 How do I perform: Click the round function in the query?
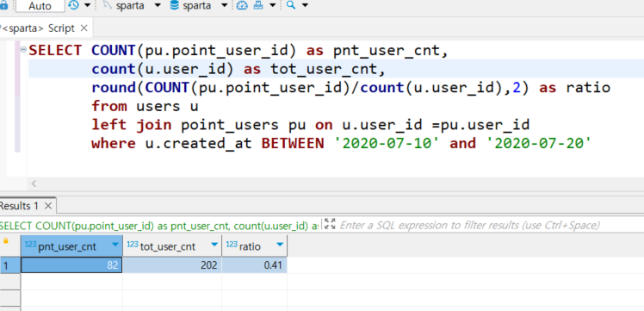tap(114, 88)
